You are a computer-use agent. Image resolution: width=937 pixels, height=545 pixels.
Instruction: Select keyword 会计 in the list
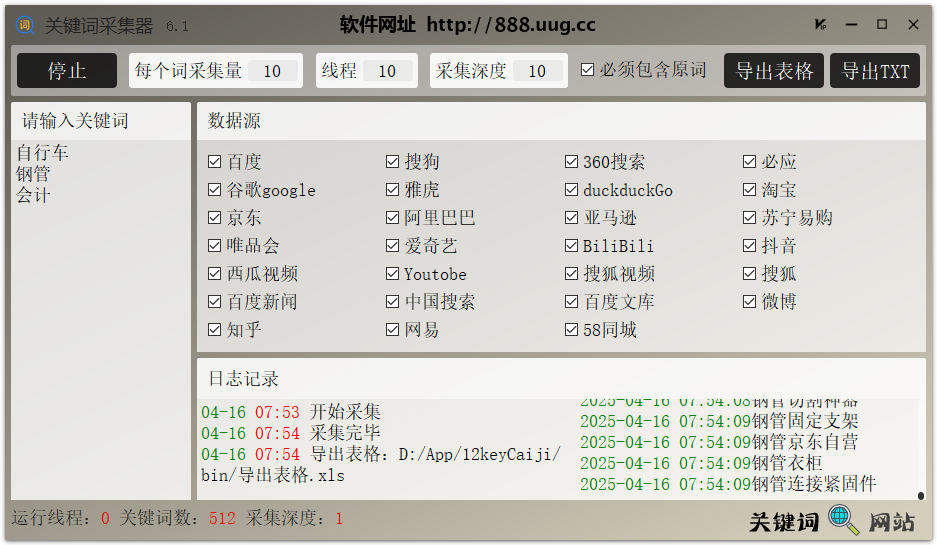[x=33, y=195]
